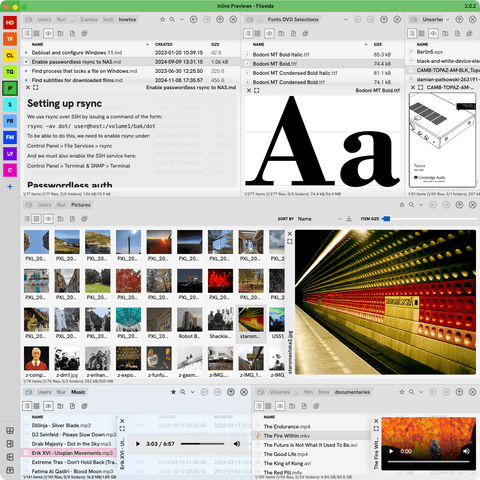
Task: Toggle inline preview in Music pane
Action: [48, 406]
